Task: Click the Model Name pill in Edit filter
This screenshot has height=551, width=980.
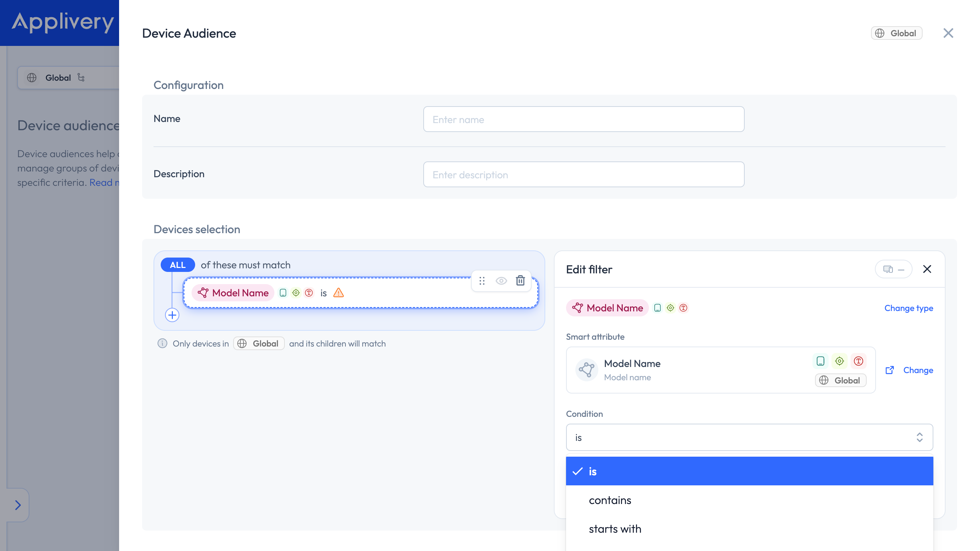Action: coord(607,308)
